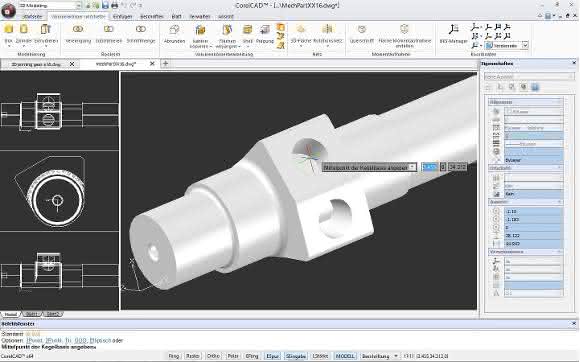Close the MechPartXX16.dwg document tab
Image resolution: width=580 pixels, height=362 pixels.
(x=152, y=64)
